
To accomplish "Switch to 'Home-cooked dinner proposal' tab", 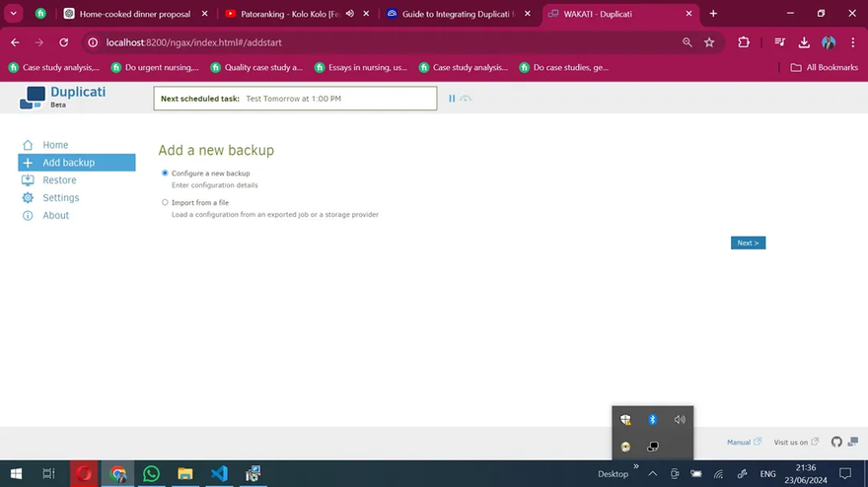I will point(133,14).
